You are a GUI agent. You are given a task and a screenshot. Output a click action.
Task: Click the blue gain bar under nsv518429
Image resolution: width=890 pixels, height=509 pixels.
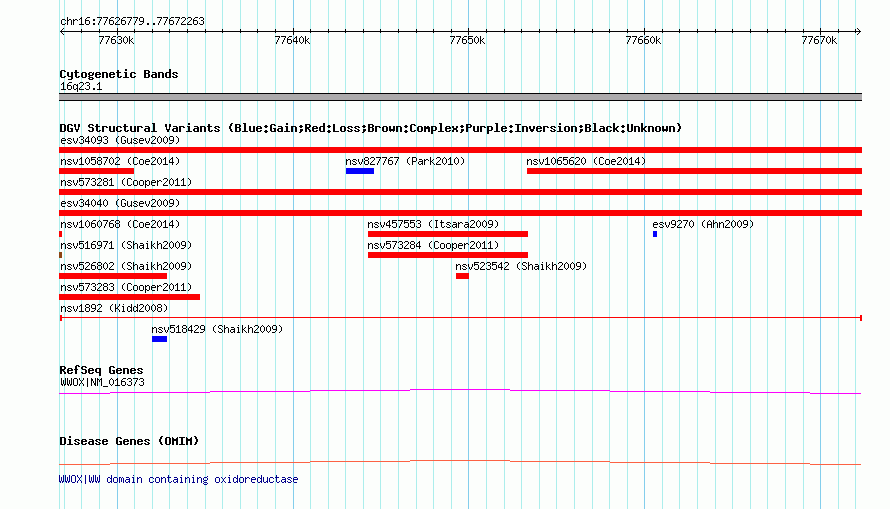[x=159, y=339]
